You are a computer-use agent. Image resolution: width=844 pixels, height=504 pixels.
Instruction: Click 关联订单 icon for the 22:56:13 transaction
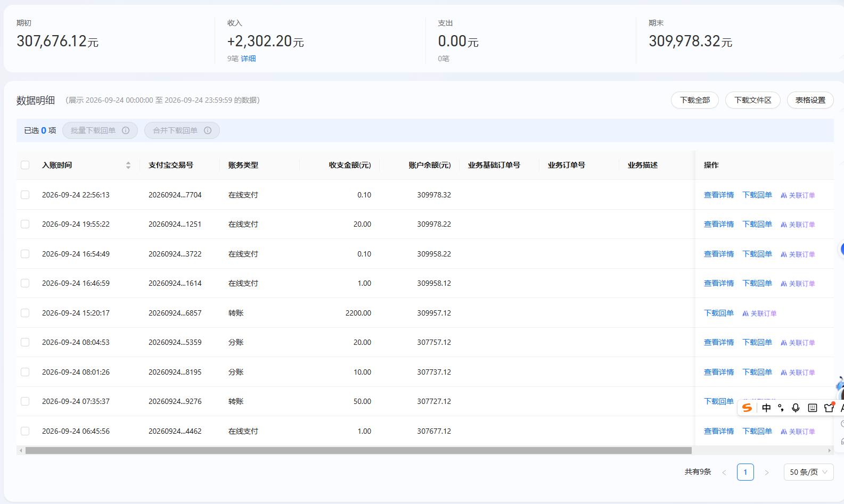[x=784, y=195]
